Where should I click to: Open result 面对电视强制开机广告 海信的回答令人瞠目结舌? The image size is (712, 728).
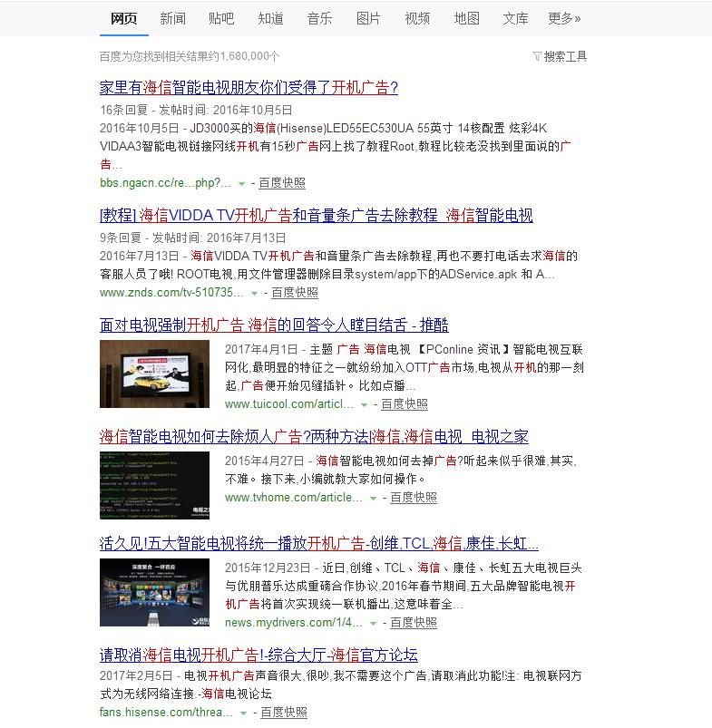(274, 325)
